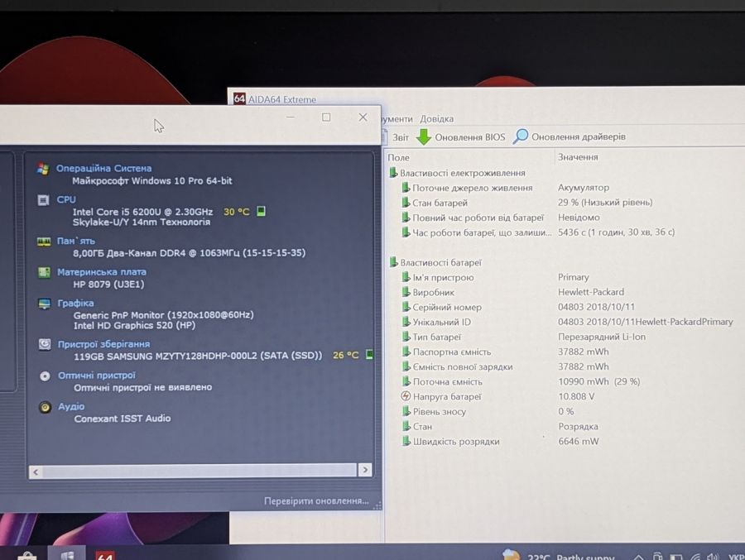Open the Оптичні пристрої section link
The width and height of the screenshot is (745, 560).
pos(97,376)
